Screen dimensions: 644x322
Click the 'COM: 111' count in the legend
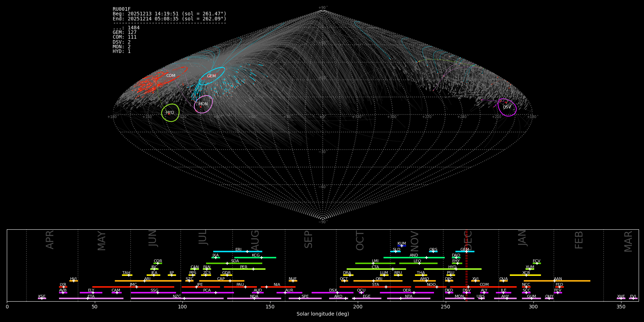pos(125,37)
